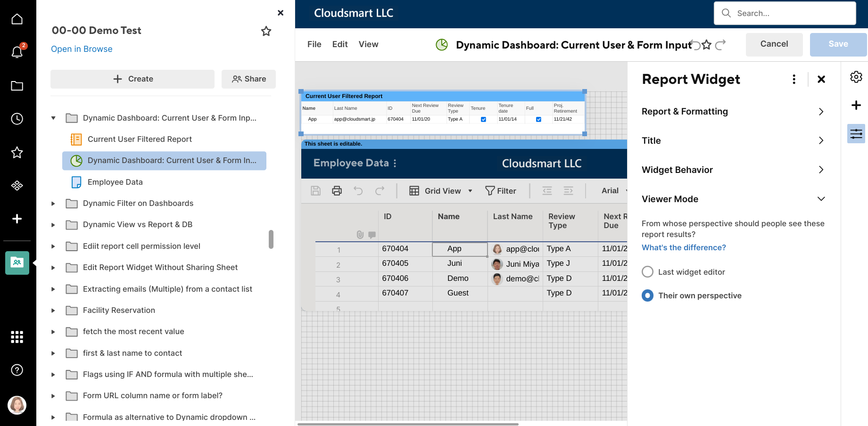Viewport: 868px width, 426px height.
Task: Click the Filter button in sheet toolbar
Action: [501, 191]
